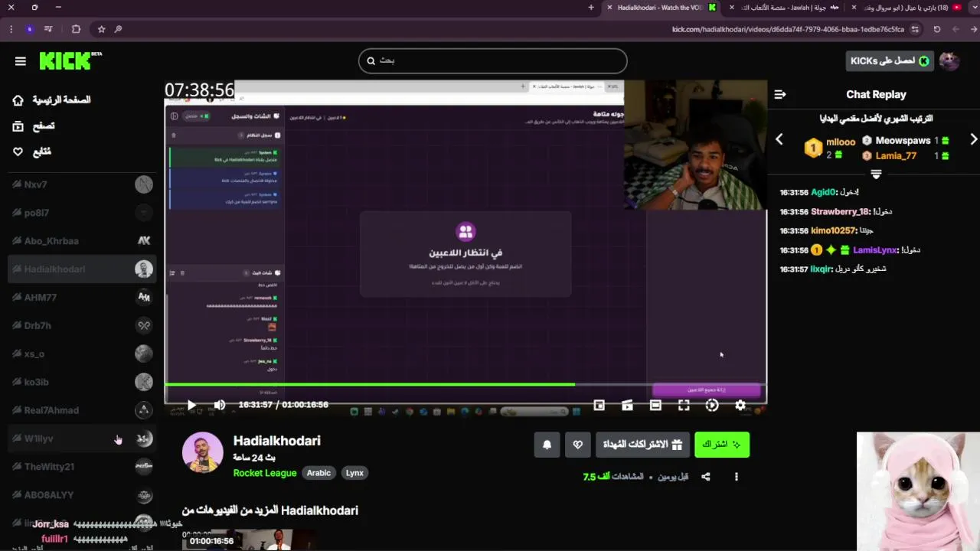980x551 pixels.
Task: Play the video with the play button
Action: coord(191,405)
